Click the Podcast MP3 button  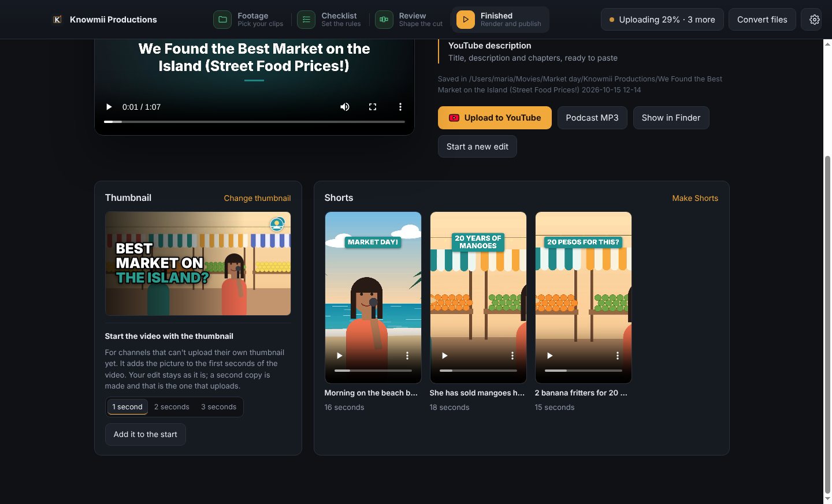592,118
